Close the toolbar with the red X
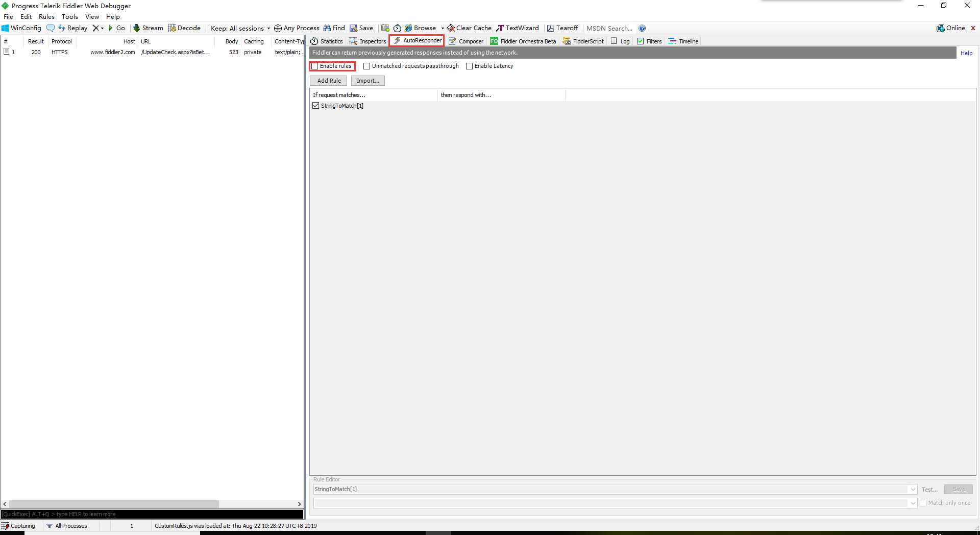This screenshot has width=980, height=535. [x=973, y=28]
